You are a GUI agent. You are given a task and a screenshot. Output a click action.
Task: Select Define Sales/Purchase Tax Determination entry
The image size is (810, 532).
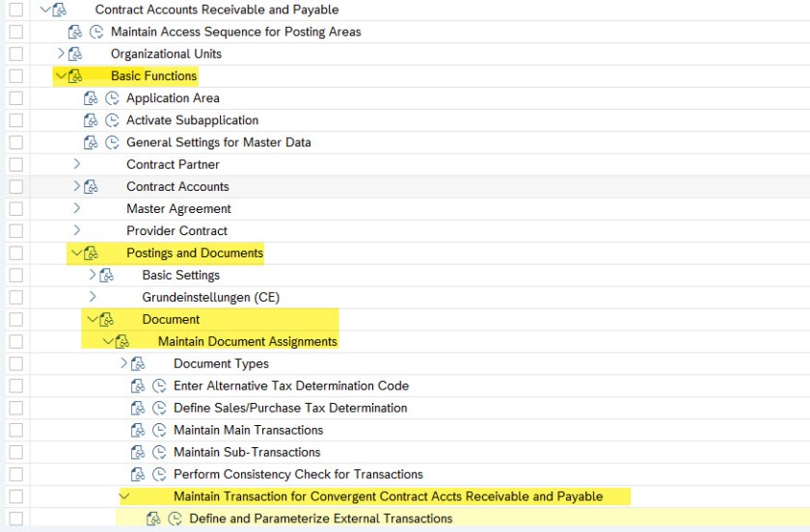tap(290, 408)
